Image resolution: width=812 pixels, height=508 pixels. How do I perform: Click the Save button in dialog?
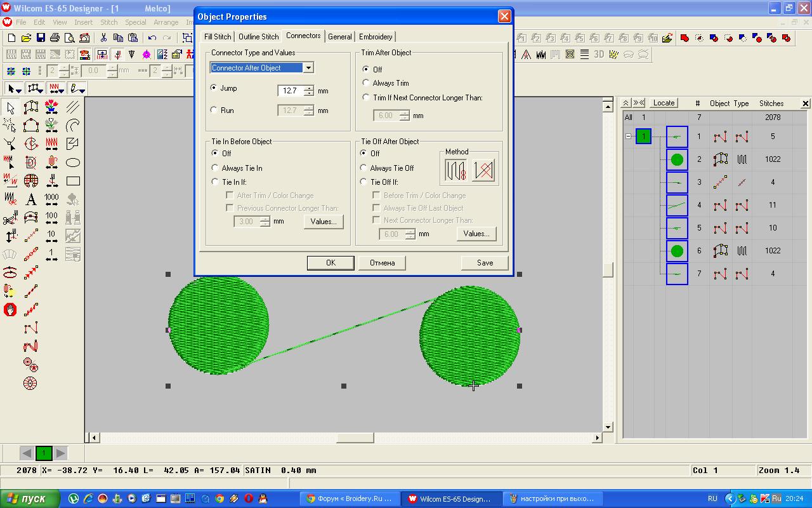(485, 263)
